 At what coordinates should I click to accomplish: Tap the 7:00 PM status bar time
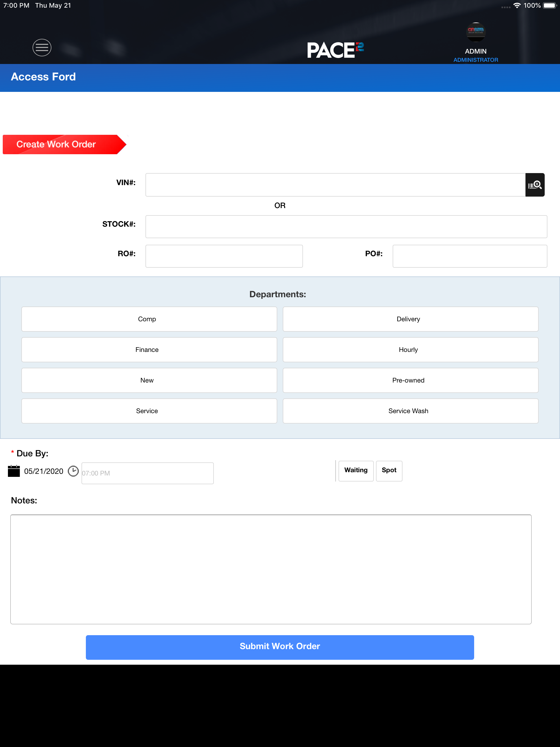(x=16, y=5)
